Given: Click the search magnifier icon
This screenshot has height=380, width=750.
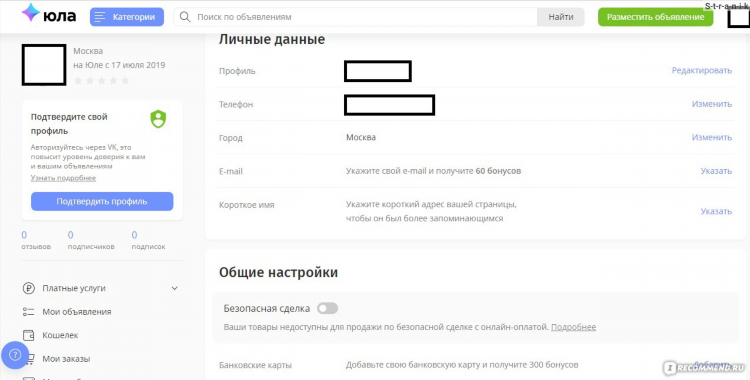Looking at the screenshot, I should 185,17.
